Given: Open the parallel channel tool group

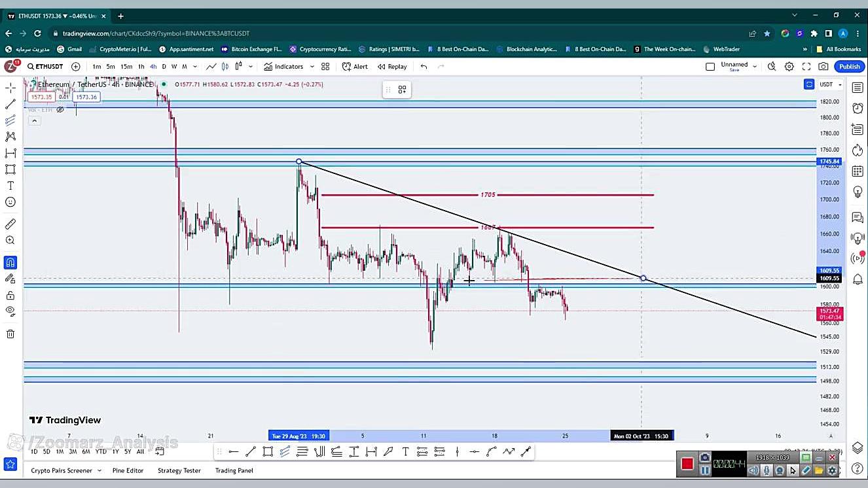Looking at the screenshot, I should coord(10,120).
